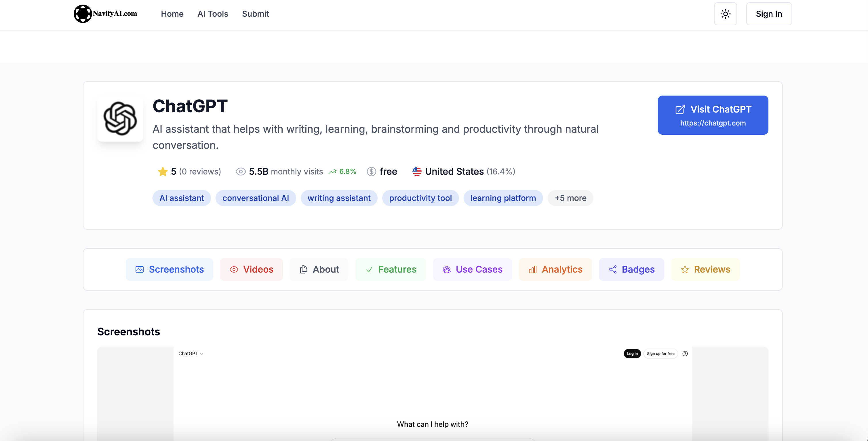Click the United States (16.4%) text

[470, 172]
